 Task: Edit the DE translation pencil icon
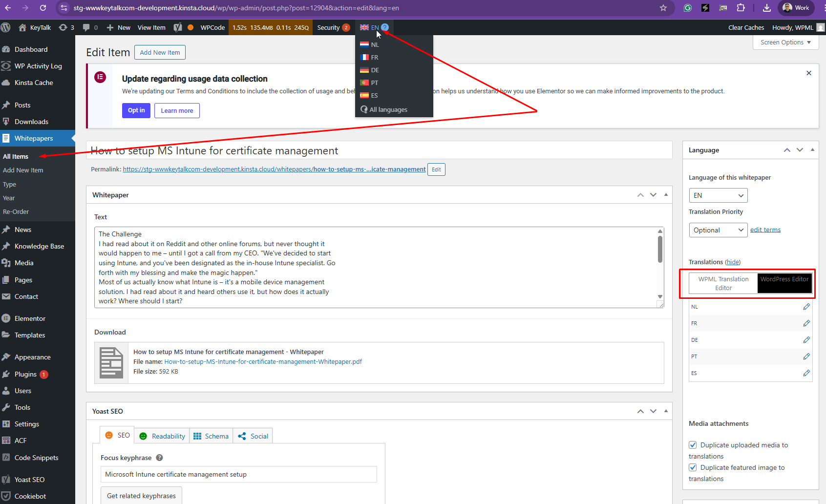pyautogui.click(x=806, y=340)
